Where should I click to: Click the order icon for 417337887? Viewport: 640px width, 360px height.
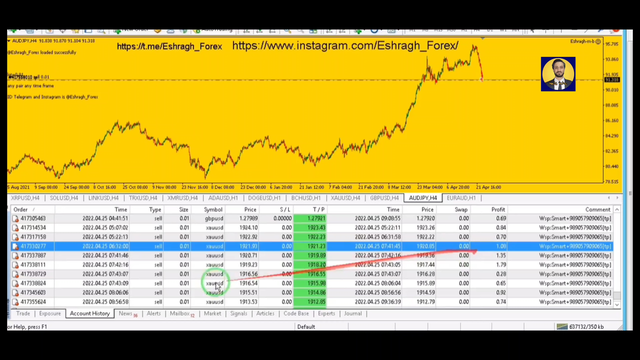tap(15, 256)
